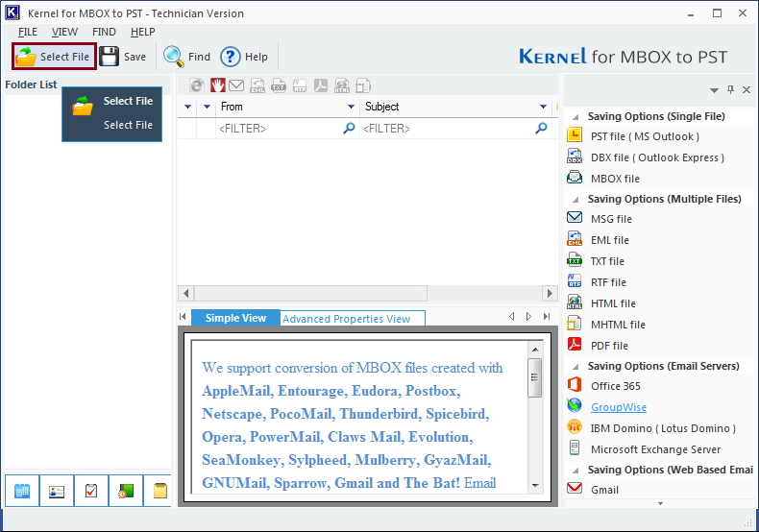The image size is (759, 532).
Task: Collapse Saving Options (Email Servers) group
Action: click(575, 367)
